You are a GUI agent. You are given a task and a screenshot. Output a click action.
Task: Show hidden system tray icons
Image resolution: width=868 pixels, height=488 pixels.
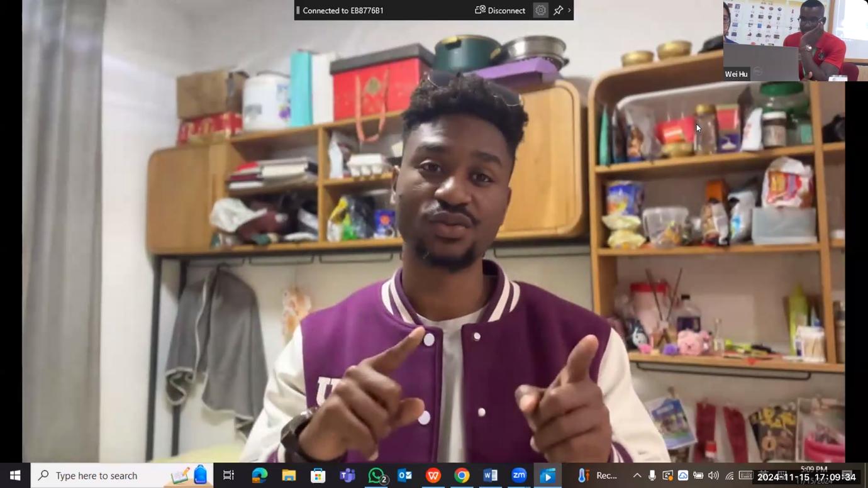(637, 475)
